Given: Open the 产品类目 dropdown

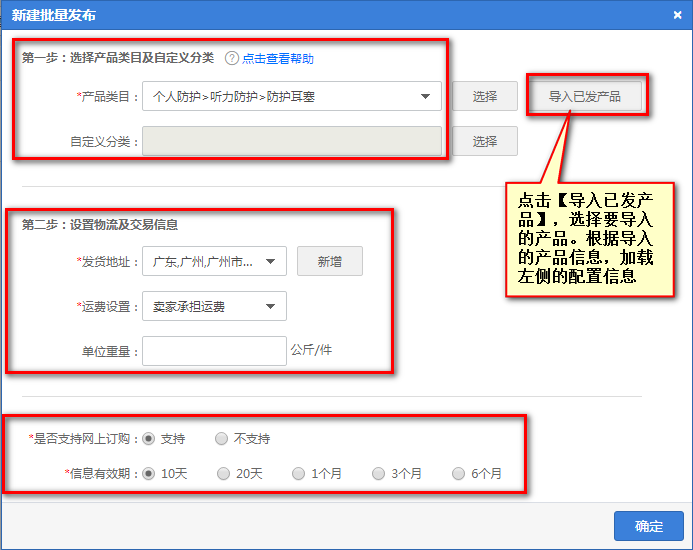Looking at the screenshot, I should point(292,96).
